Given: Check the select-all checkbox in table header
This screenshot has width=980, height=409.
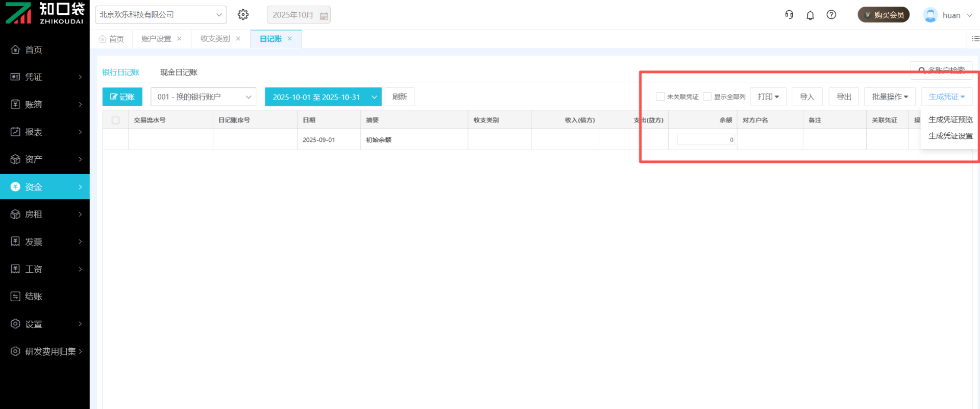Looking at the screenshot, I should click(x=115, y=121).
